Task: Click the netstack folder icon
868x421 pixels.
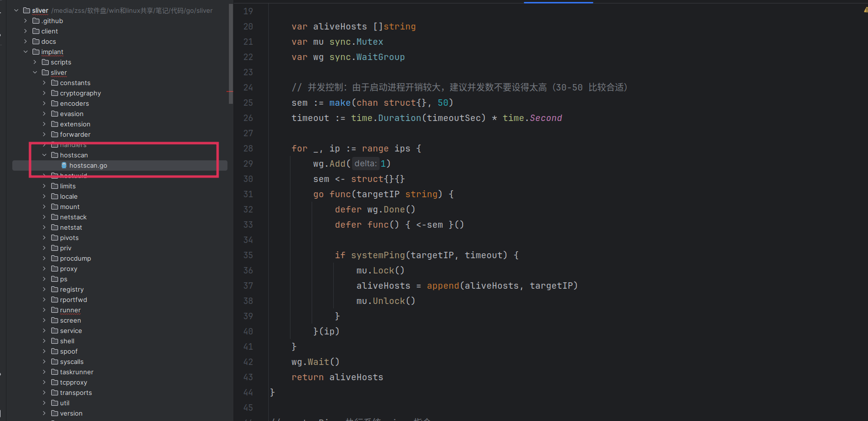Action: coord(55,217)
